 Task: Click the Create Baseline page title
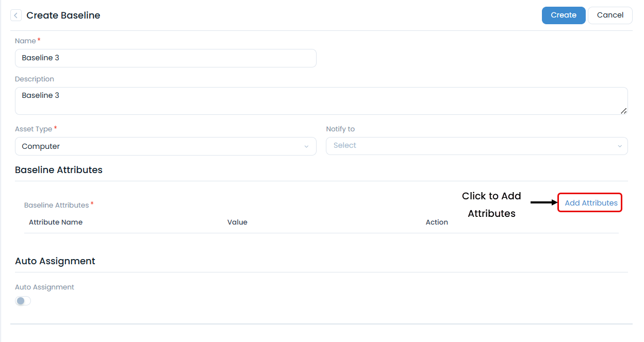pos(63,15)
